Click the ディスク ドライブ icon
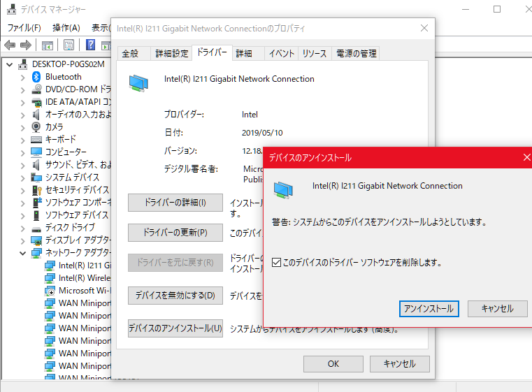This screenshot has width=532, height=392. (x=36, y=229)
